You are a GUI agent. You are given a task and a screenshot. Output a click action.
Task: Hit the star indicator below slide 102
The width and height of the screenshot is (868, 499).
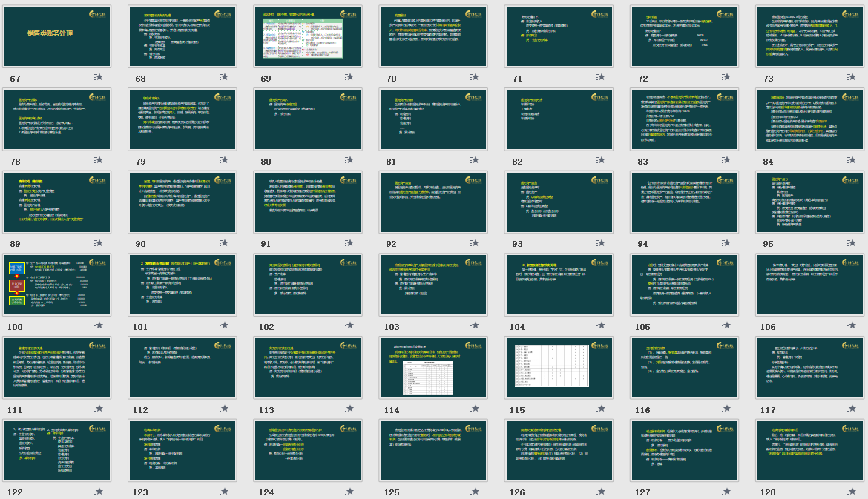tap(349, 325)
